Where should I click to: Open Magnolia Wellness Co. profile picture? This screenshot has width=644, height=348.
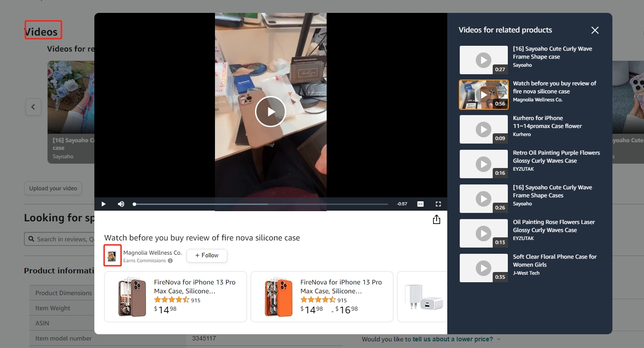[112, 256]
